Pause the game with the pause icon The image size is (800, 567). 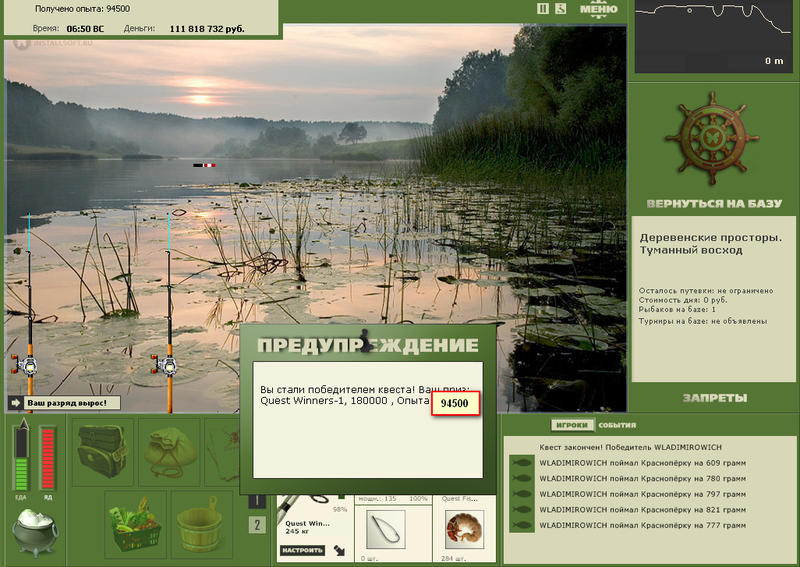[543, 8]
